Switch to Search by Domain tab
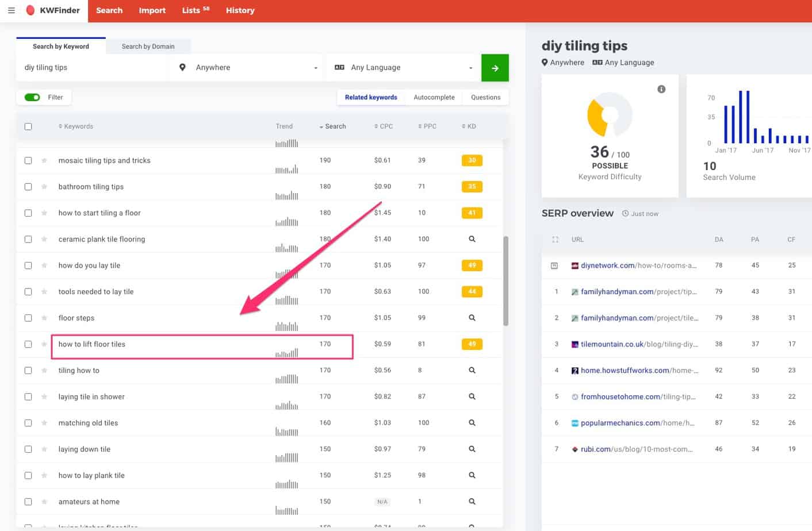The width and height of the screenshot is (812, 531). click(148, 47)
